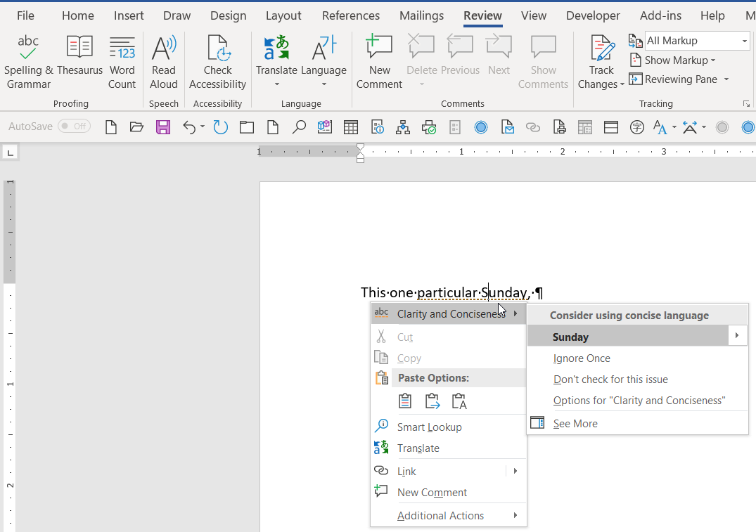The width and height of the screenshot is (756, 532).
Task: Open the Developer tab
Action: pyautogui.click(x=593, y=15)
